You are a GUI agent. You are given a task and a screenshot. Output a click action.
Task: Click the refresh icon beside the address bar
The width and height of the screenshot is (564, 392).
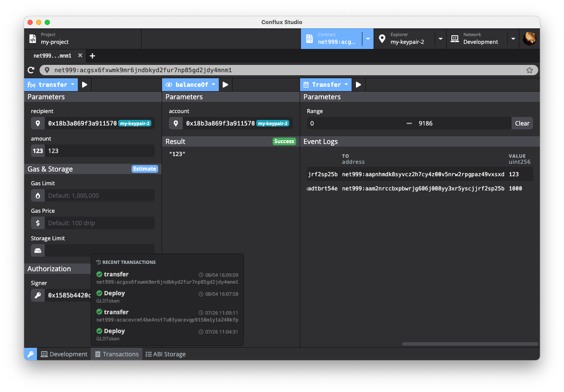tap(31, 70)
